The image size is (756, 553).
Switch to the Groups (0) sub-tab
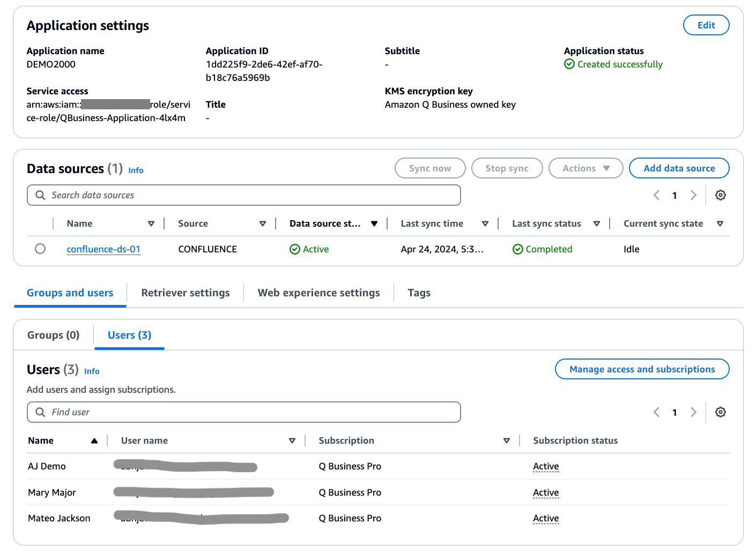[54, 335]
